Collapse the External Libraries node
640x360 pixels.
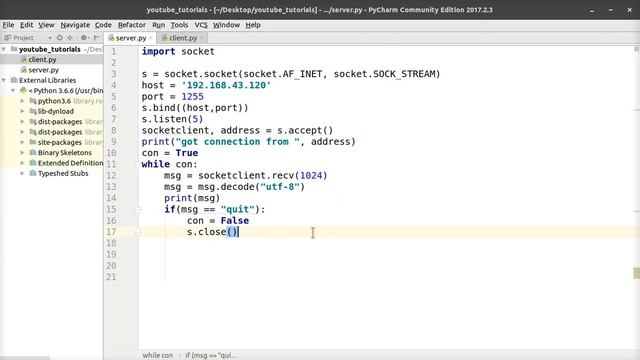[x=4, y=80]
